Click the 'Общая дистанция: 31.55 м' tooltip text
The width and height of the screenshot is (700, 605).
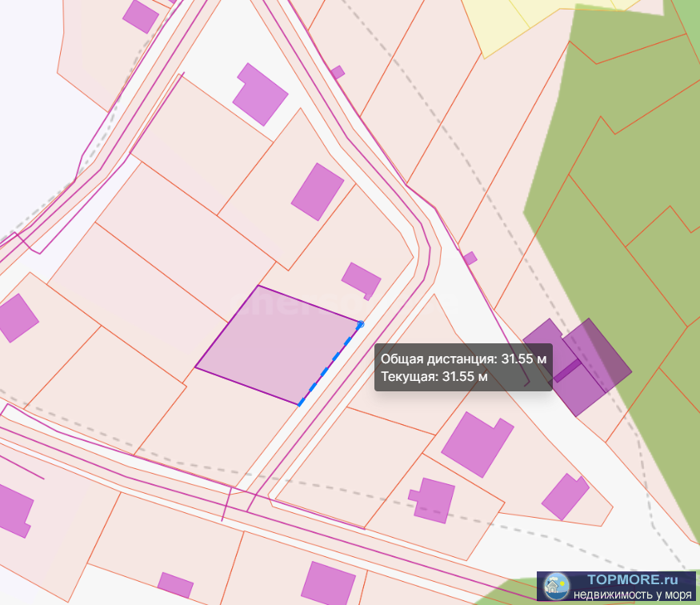pyautogui.click(x=463, y=359)
